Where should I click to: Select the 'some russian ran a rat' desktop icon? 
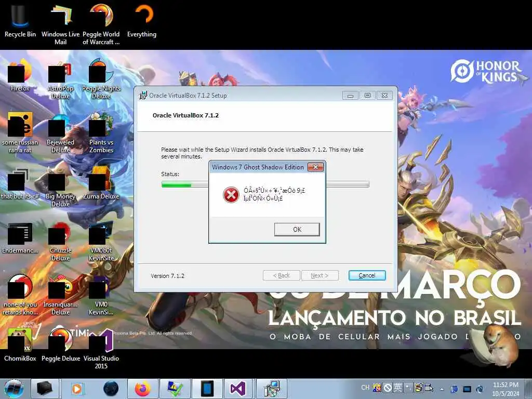click(20, 133)
